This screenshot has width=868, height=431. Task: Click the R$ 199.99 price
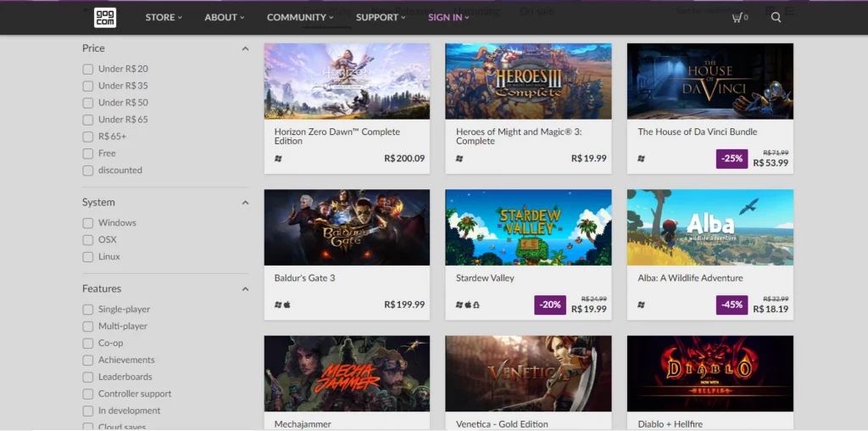[404, 305]
